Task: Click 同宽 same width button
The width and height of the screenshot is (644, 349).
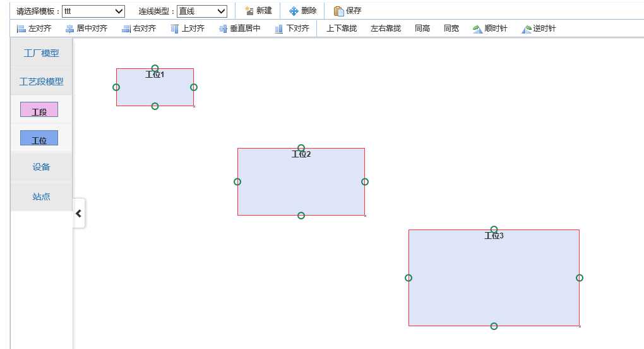Action: 451,28
